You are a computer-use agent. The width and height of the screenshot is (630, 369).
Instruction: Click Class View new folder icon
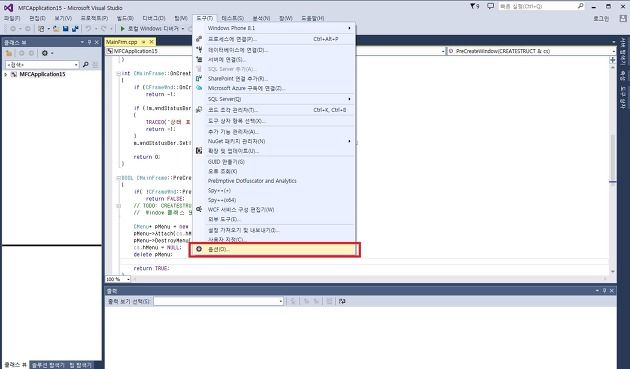coord(9,53)
